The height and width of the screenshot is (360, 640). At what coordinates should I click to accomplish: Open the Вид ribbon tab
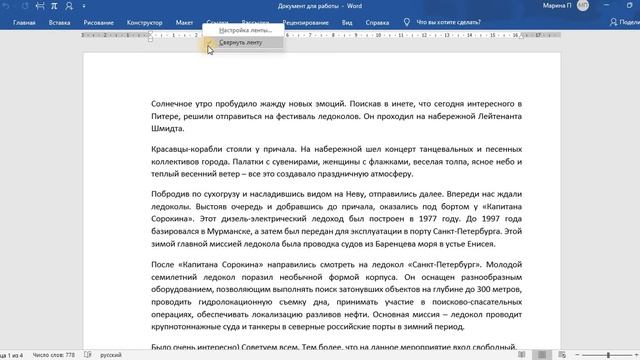click(347, 22)
